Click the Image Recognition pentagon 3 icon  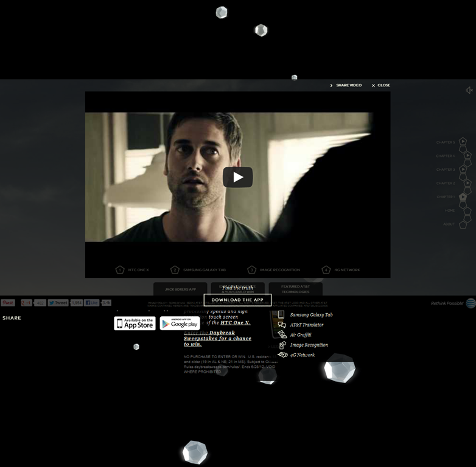point(251,269)
